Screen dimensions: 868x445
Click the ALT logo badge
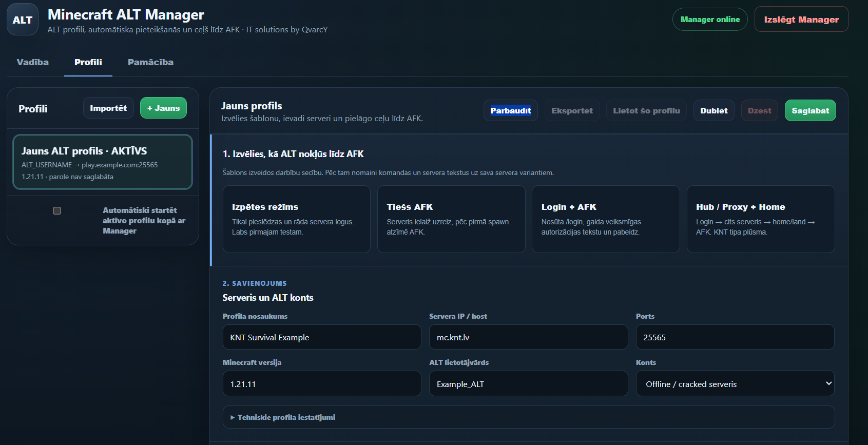pyautogui.click(x=23, y=20)
